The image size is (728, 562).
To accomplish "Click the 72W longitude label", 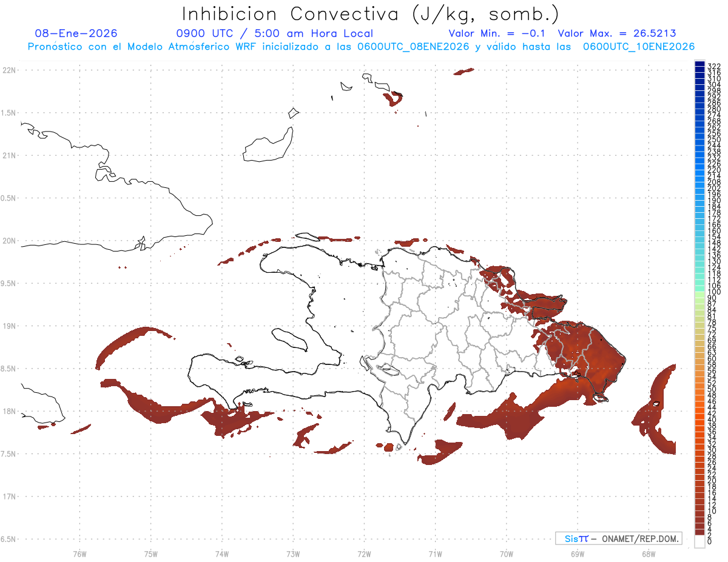I will pyautogui.click(x=364, y=554).
